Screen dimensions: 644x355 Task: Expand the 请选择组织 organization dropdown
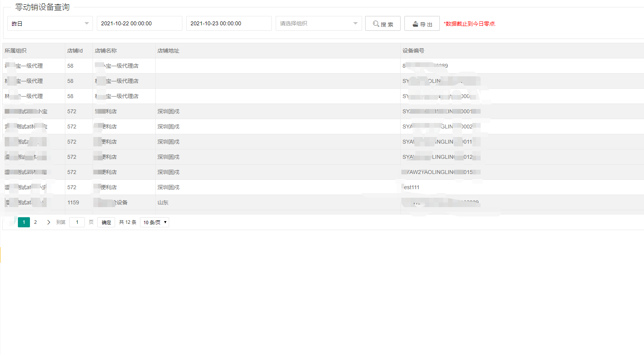[318, 24]
